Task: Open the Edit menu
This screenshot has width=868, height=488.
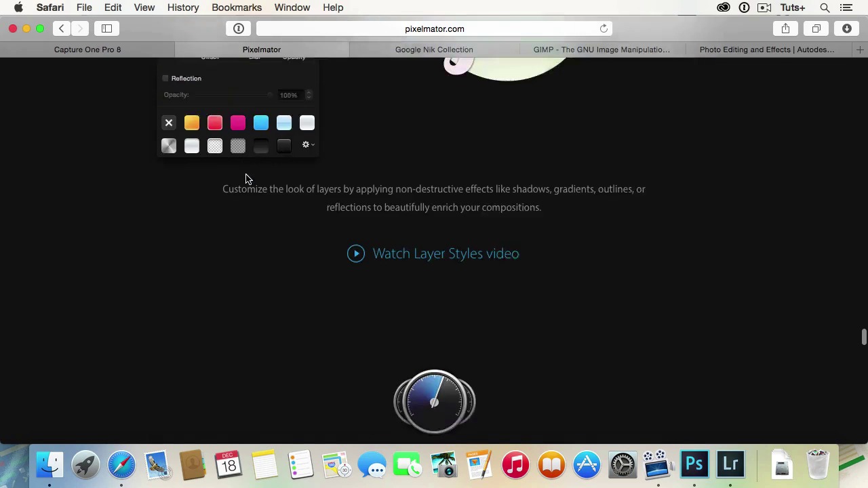Action: pos(113,7)
